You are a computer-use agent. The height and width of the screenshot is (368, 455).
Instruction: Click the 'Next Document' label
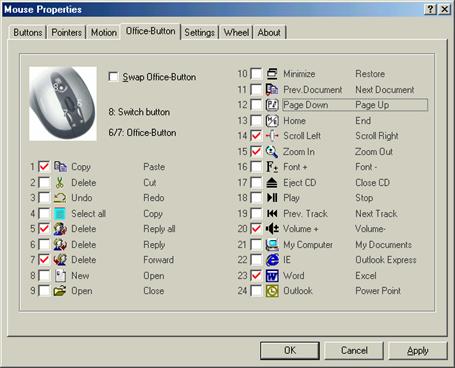385,90
